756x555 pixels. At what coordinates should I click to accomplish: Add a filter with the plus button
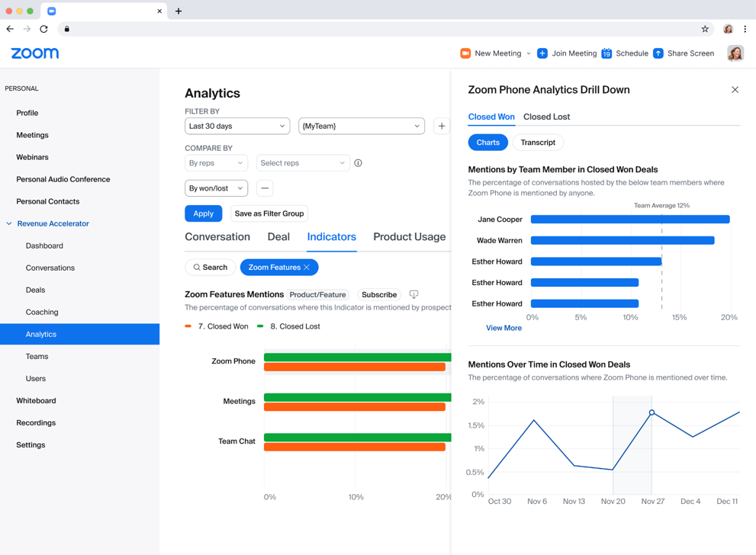(x=442, y=127)
